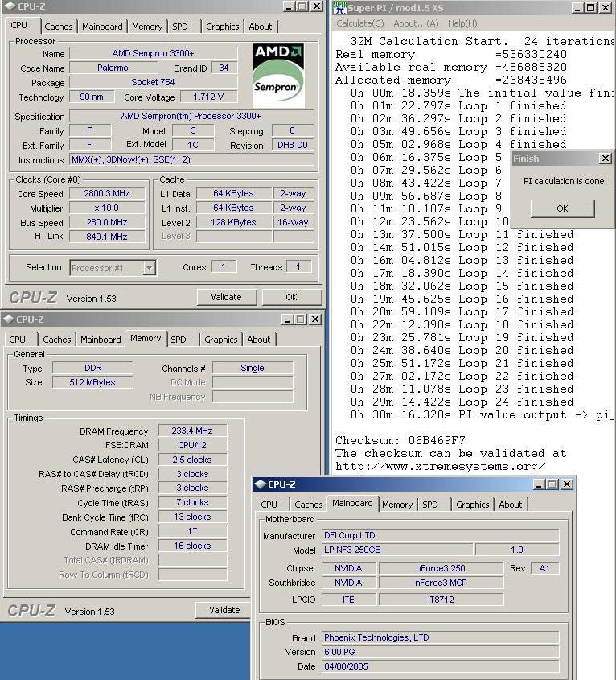
Task: Select CPU tab in top CPU-Z window
Action: 19,25
